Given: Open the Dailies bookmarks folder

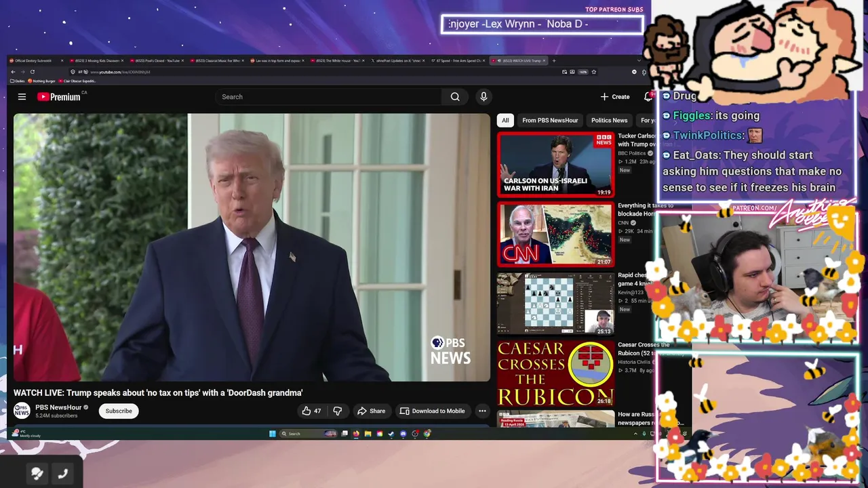Looking at the screenshot, I should pos(17,81).
